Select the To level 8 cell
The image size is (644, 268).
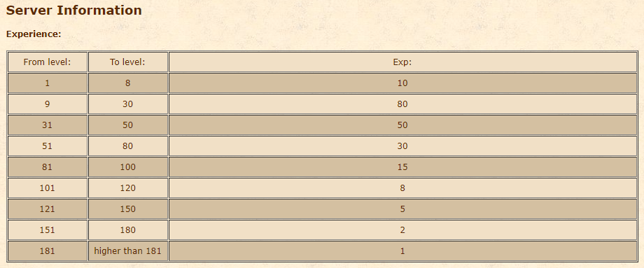click(127, 83)
